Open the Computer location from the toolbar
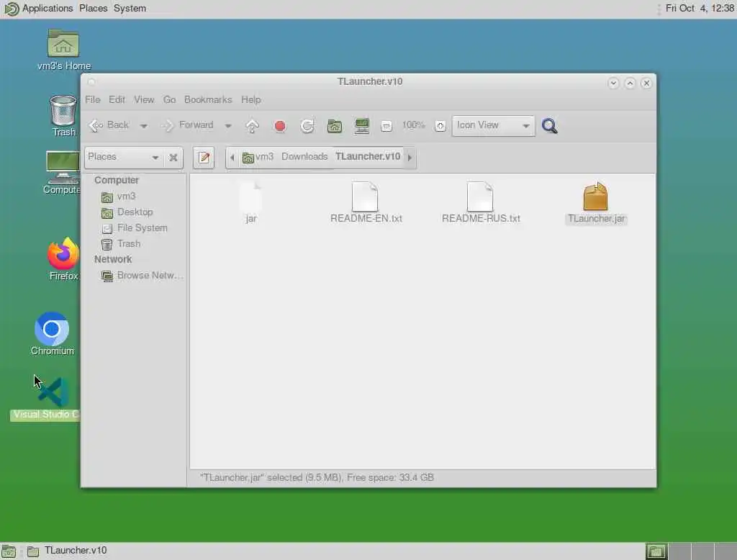Image resolution: width=737 pixels, height=560 pixels. [x=362, y=126]
